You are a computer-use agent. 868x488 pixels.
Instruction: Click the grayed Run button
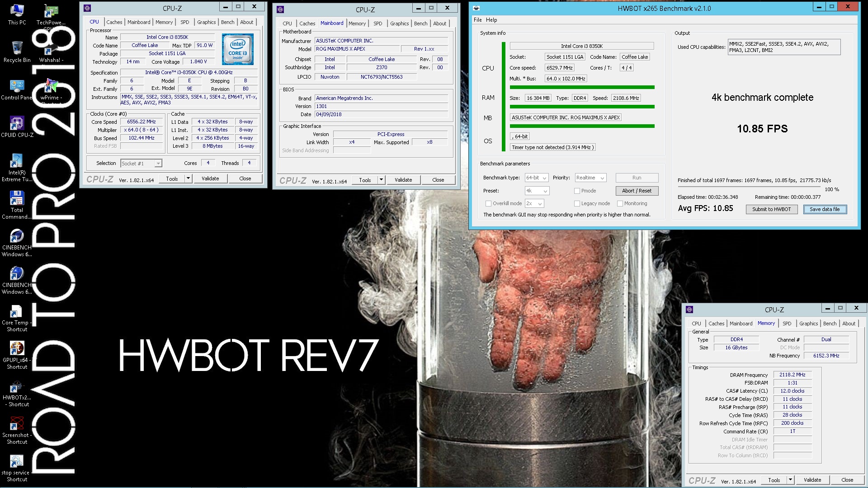point(637,178)
